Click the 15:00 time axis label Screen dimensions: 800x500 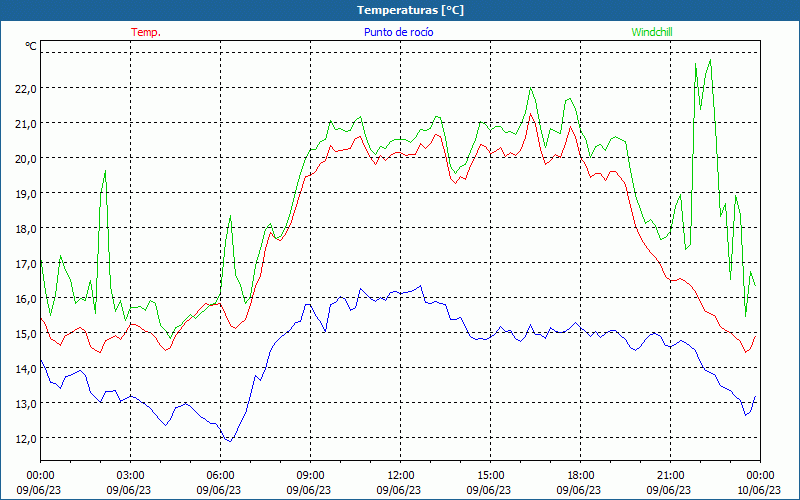tap(490, 476)
